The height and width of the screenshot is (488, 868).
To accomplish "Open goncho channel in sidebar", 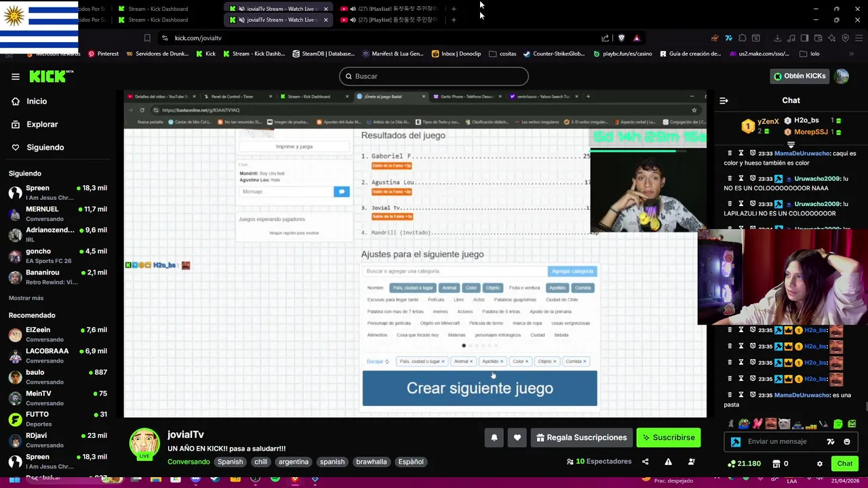I will (57, 256).
